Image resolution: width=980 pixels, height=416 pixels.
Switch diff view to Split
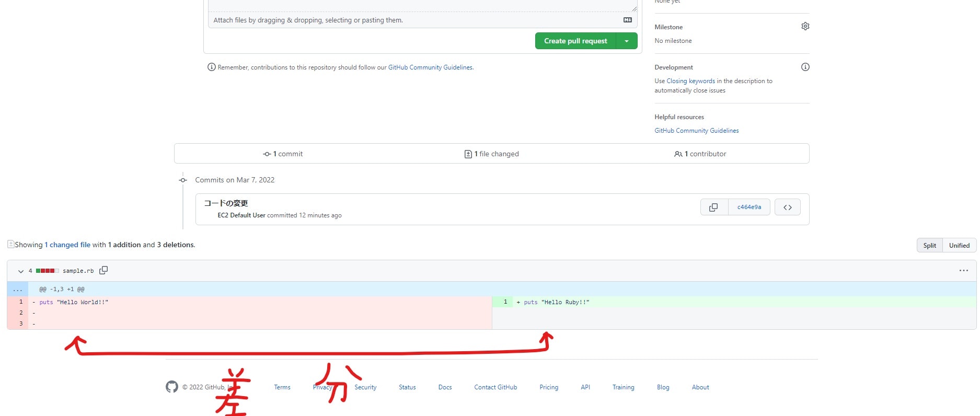[930, 246]
